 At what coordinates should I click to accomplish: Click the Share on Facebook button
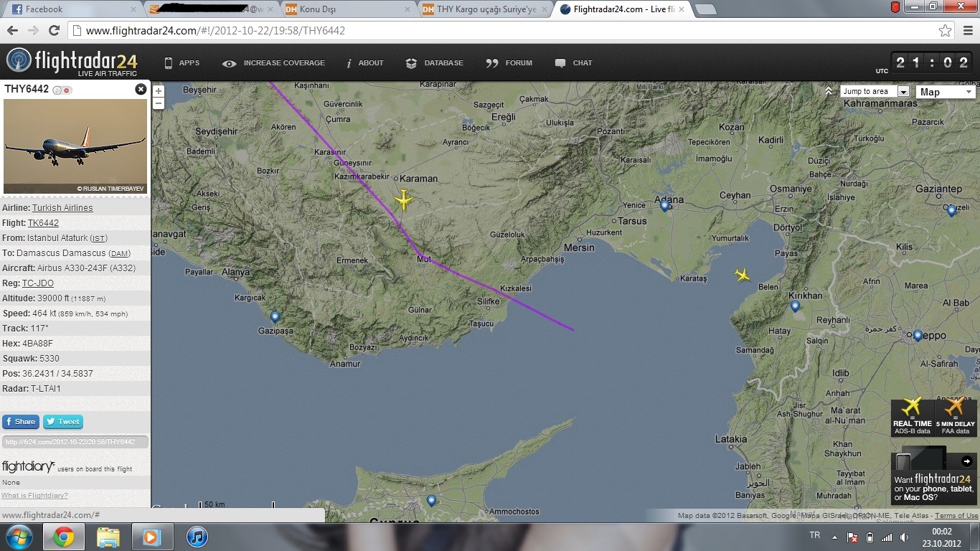20,422
